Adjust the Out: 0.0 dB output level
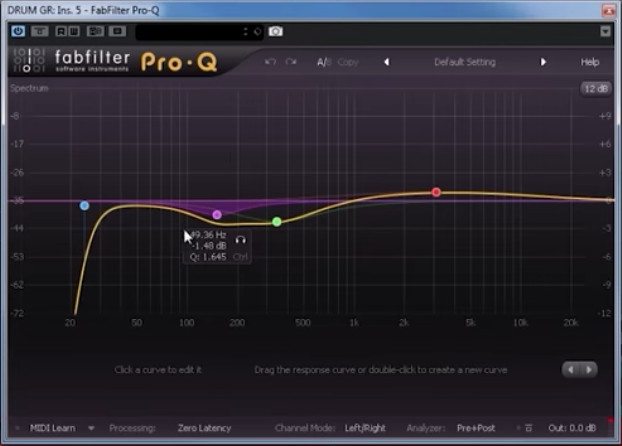This screenshot has height=446, width=622. 572,428
